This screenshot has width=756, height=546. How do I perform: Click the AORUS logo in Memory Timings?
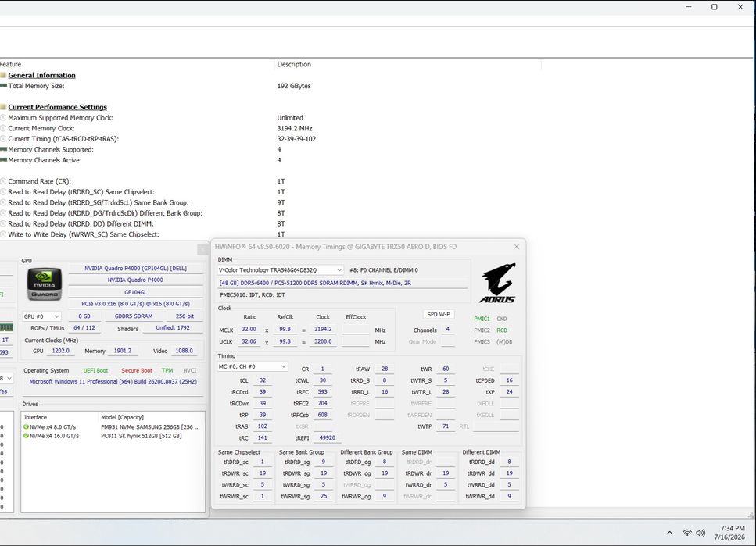coord(497,284)
